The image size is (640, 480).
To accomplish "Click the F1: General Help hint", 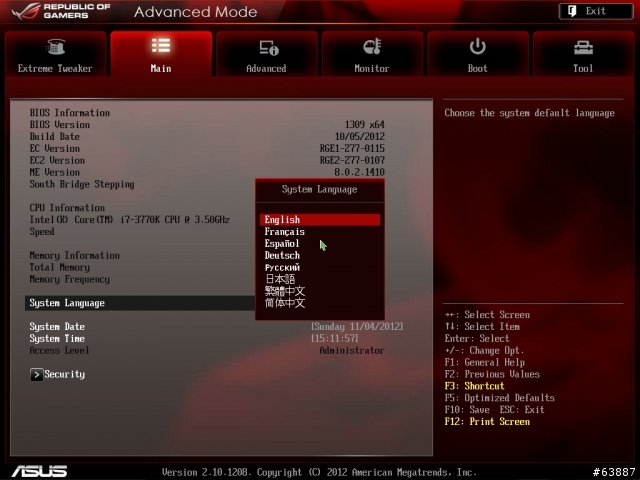I will [x=485, y=362].
